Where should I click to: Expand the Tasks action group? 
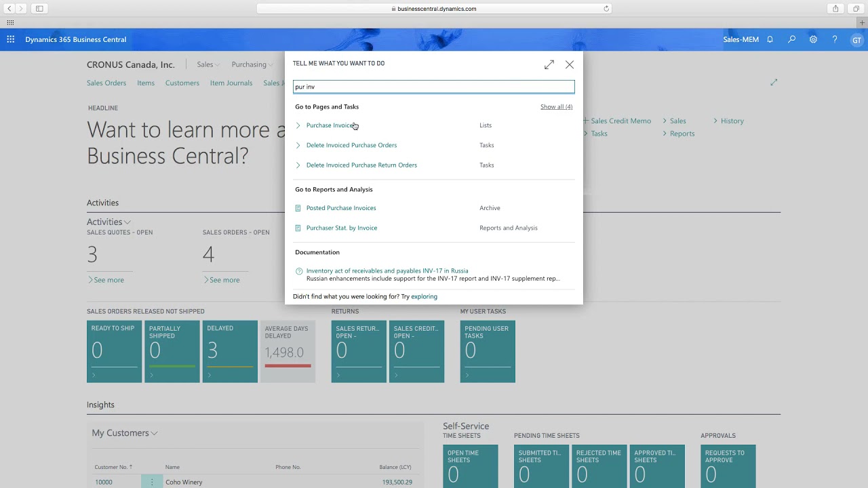pos(595,134)
